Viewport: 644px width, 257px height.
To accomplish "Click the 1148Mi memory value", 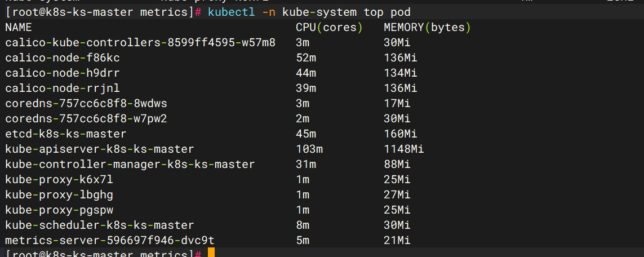I will [404, 149].
